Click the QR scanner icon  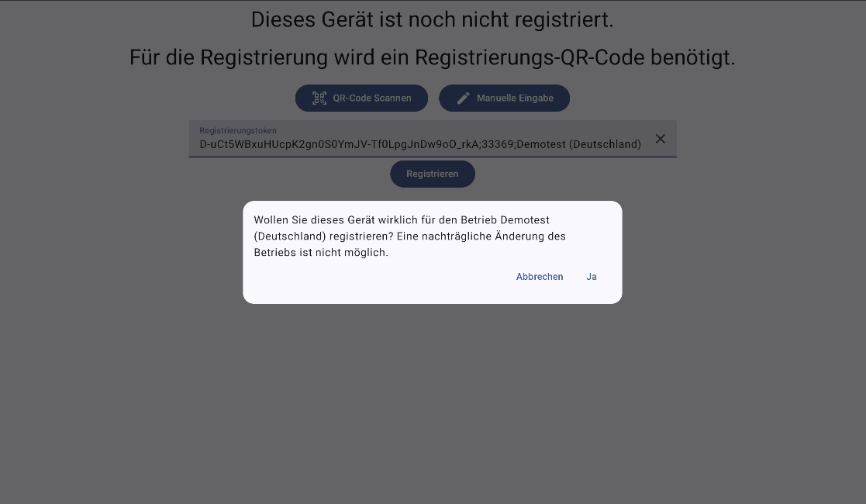[x=319, y=98]
